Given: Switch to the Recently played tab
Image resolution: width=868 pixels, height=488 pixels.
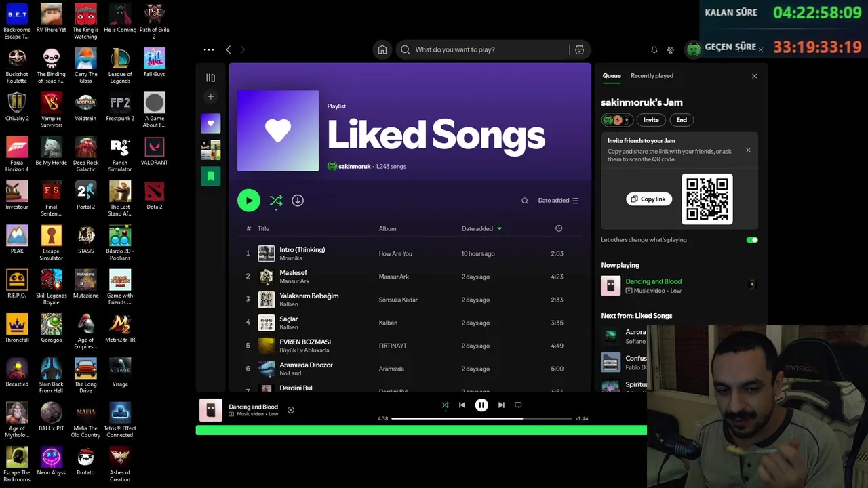Looking at the screenshot, I should 652,76.
